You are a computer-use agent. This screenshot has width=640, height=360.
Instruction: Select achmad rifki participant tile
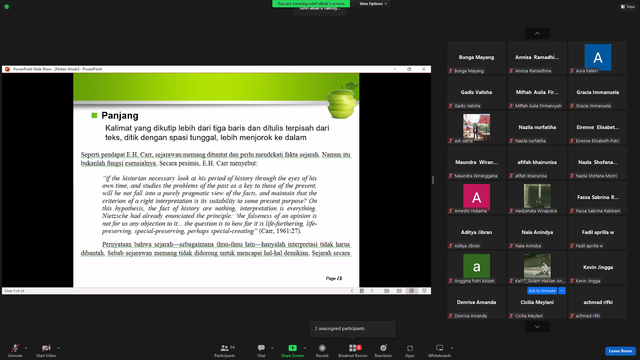[x=598, y=302]
